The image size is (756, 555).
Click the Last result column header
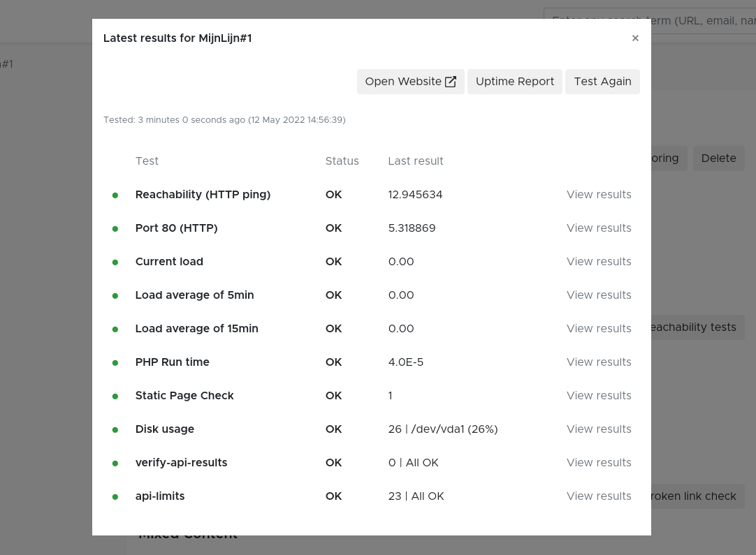click(416, 161)
